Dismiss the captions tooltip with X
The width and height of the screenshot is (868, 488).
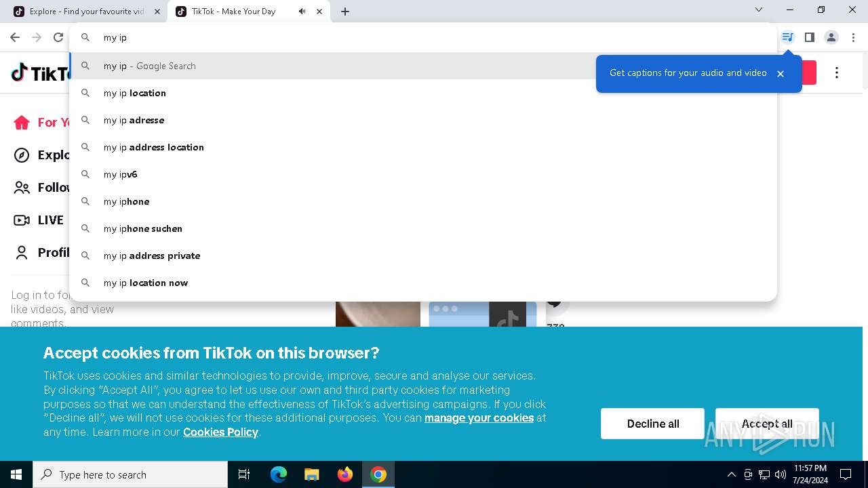click(x=781, y=74)
